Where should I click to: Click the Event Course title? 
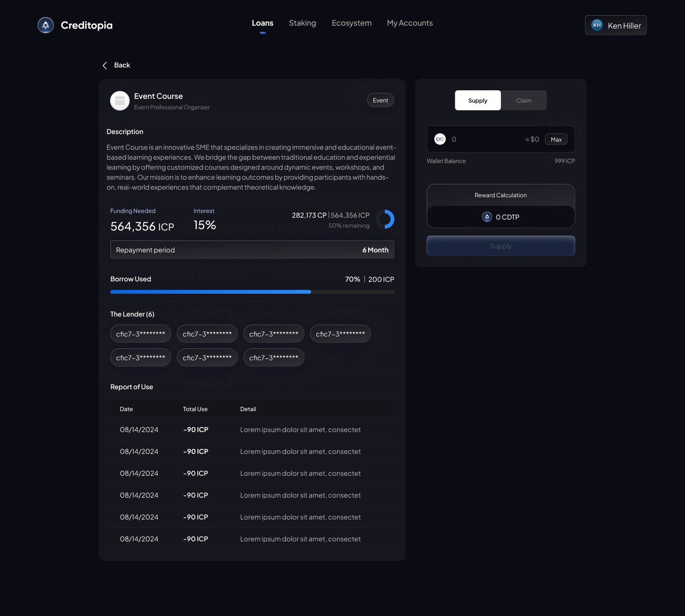[158, 96]
